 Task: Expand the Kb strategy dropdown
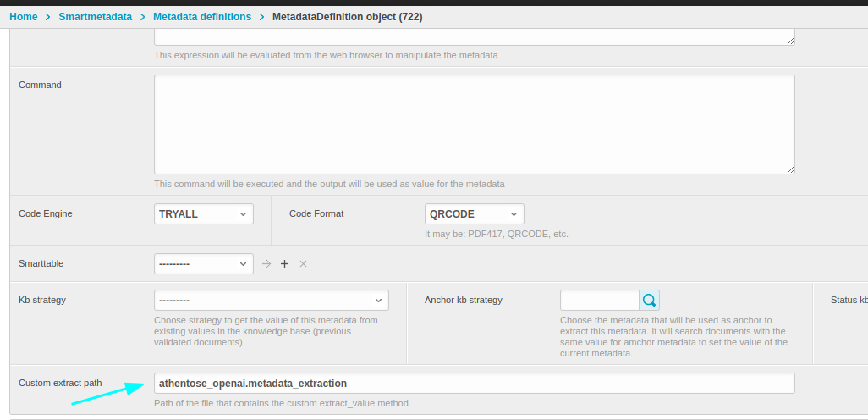(x=271, y=301)
